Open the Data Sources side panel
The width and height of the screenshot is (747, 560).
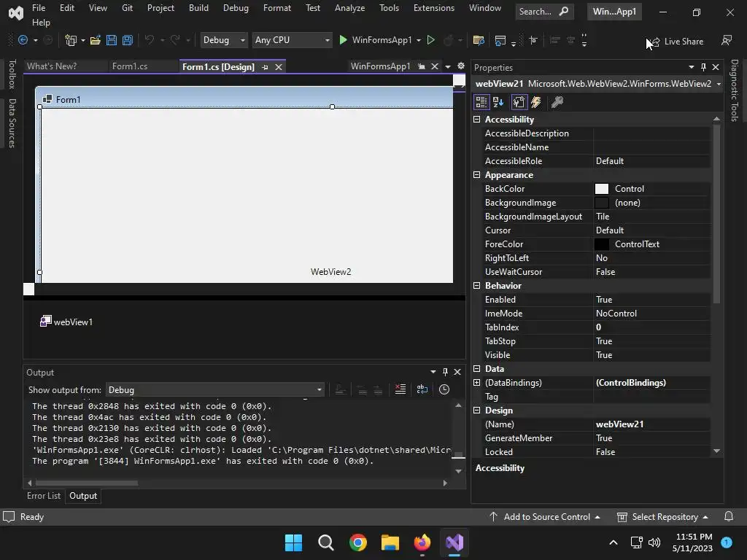click(x=12, y=123)
